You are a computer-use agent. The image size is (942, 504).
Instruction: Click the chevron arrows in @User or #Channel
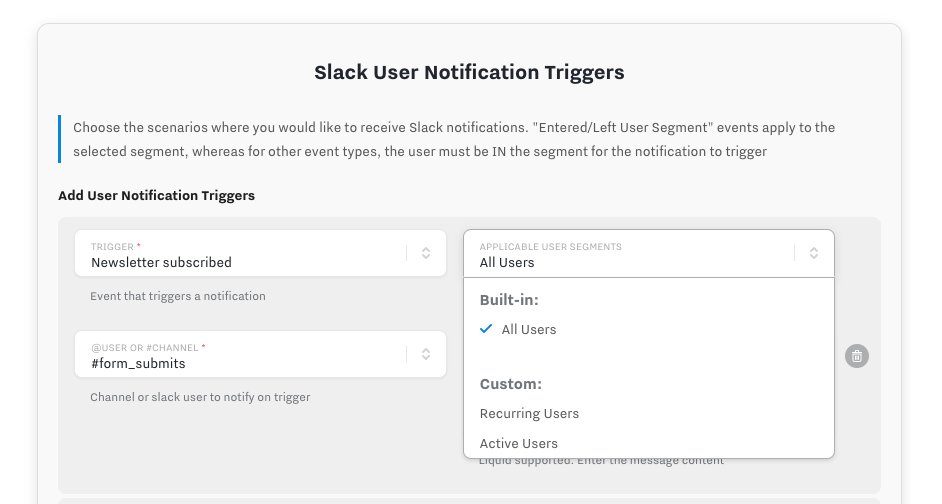pos(426,354)
